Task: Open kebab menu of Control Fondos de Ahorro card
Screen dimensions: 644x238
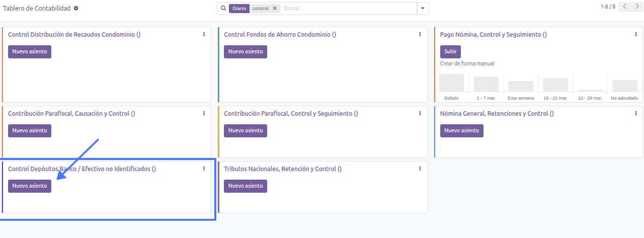Action: [420, 34]
